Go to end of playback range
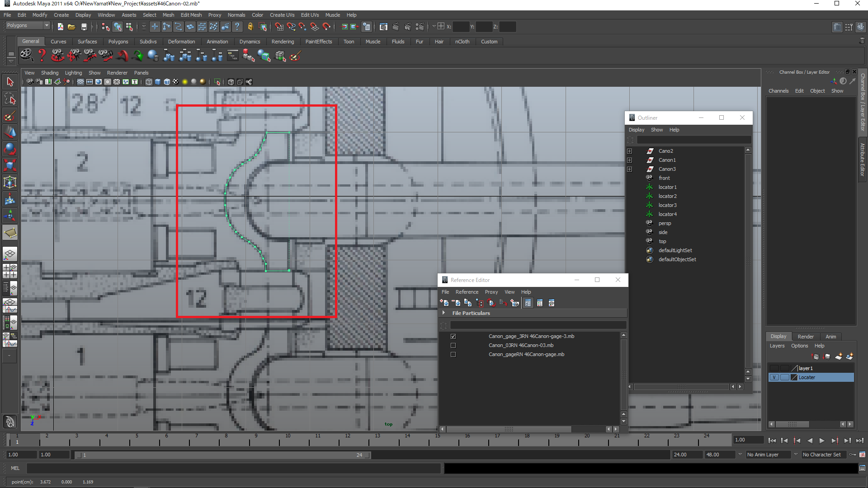This screenshot has height=488, width=868. point(859,441)
